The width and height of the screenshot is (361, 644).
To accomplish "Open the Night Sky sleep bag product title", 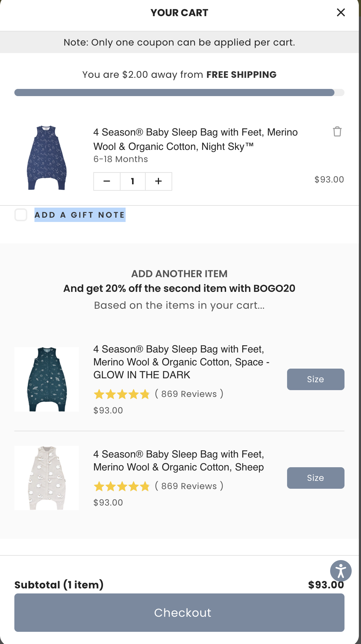I will click(195, 139).
